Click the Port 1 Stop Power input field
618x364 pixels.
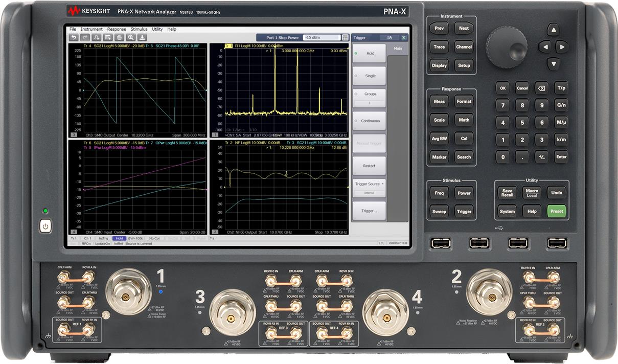322,37
